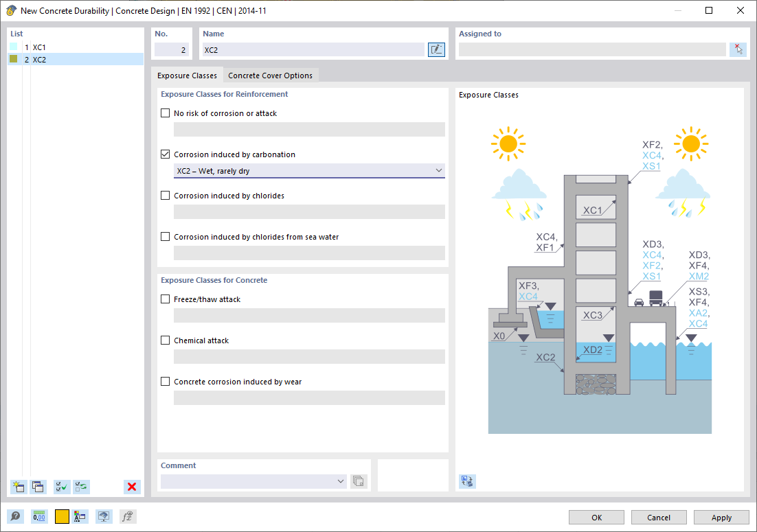Switch to the Concrete Cover Options tab

tap(270, 76)
